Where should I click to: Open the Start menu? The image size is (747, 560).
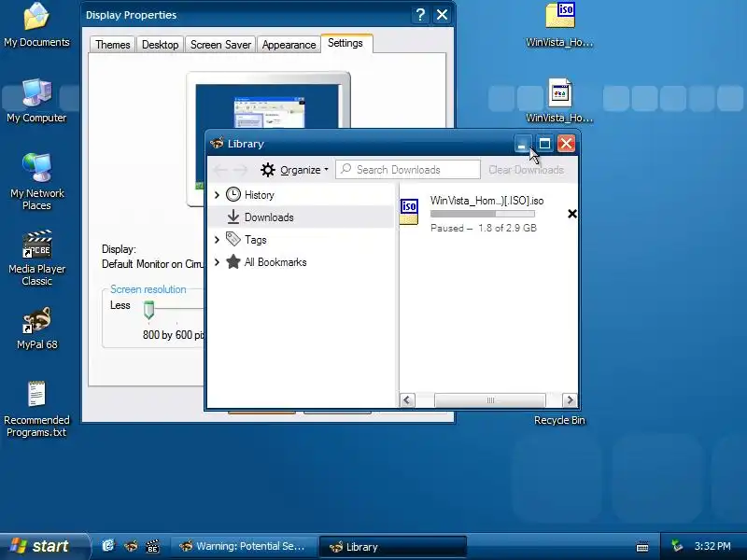(44, 546)
